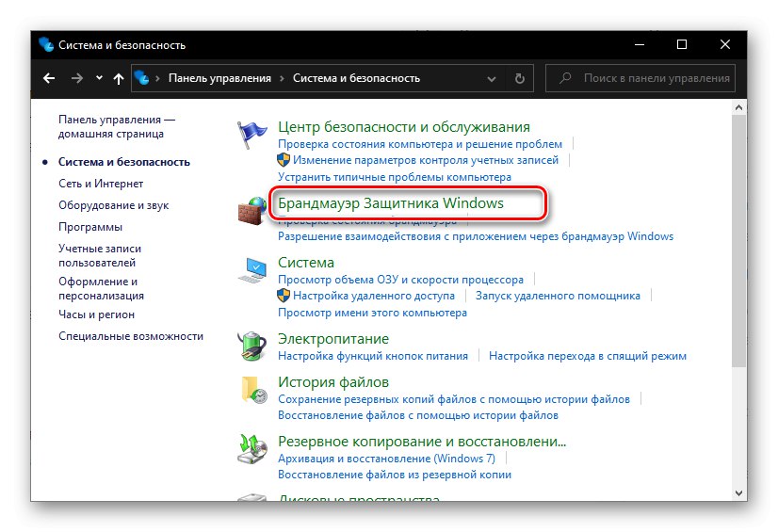Click 'Настройка функций кнопок питания'
This screenshot has height=532, width=778.
[373, 356]
